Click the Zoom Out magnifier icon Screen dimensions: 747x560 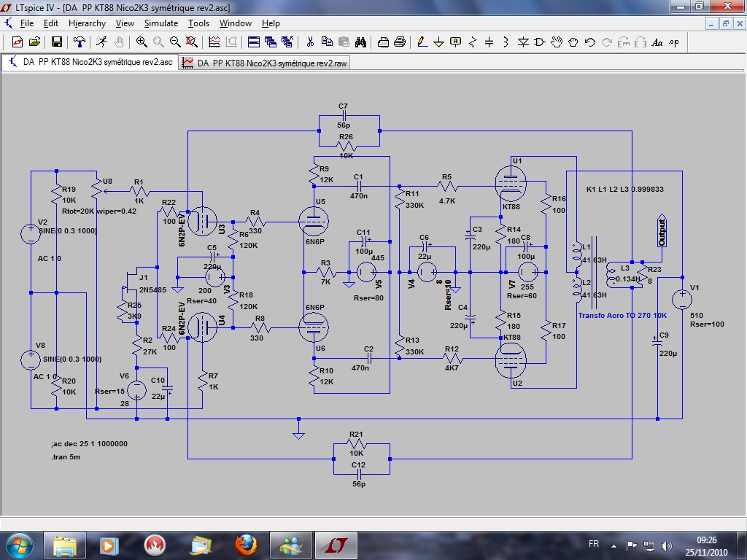click(175, 42)
